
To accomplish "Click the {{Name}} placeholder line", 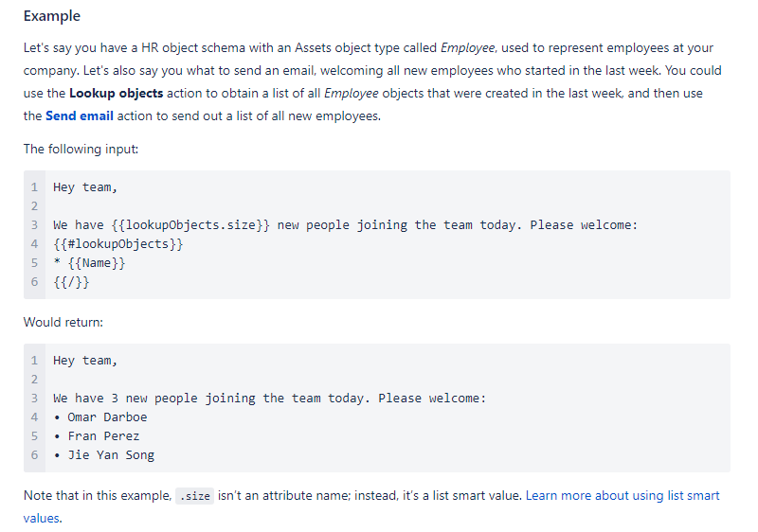I will [x=89, y=263].
